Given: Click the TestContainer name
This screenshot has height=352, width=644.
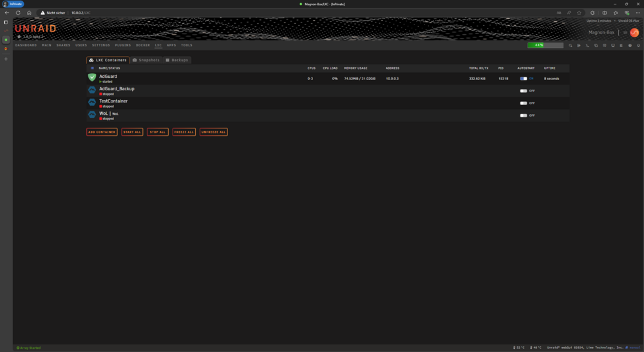Looking at the screenshot, I should 113,101.
